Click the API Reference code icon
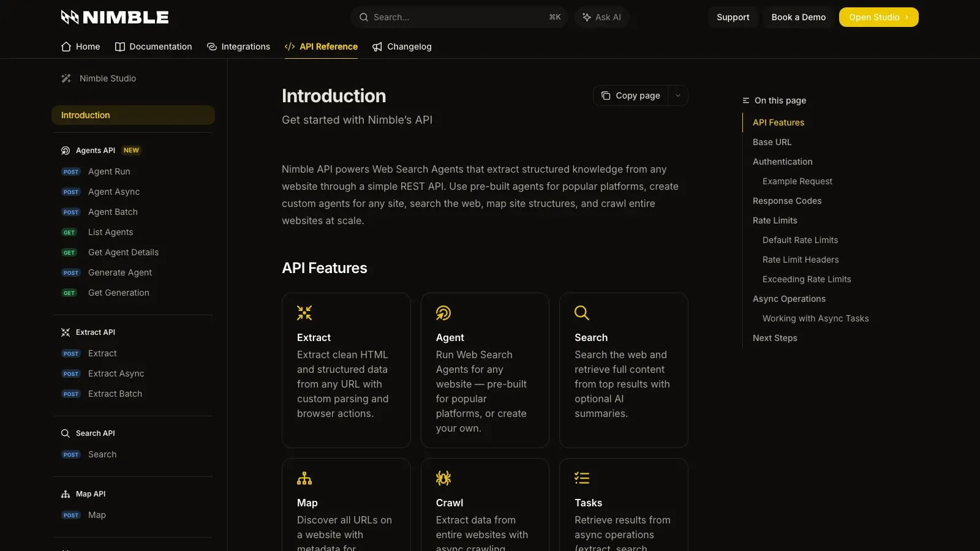This screenshot has height=551, width=980. (290, 47)
